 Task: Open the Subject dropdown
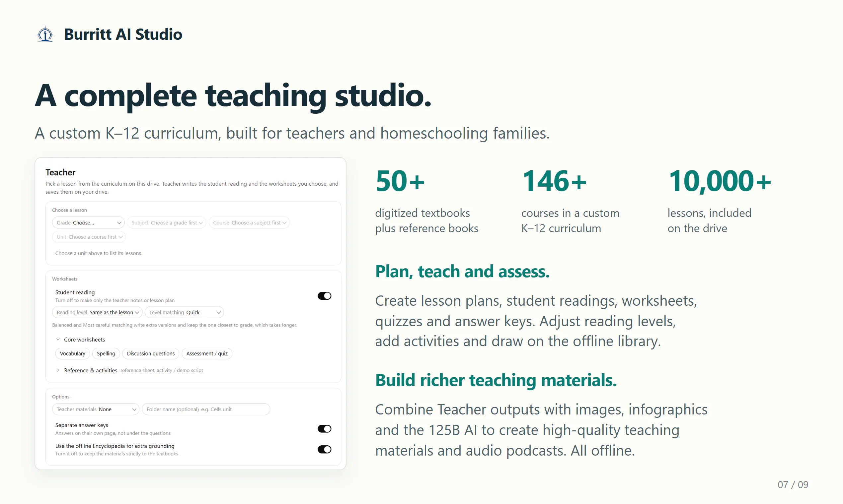[x=167, y=222]
